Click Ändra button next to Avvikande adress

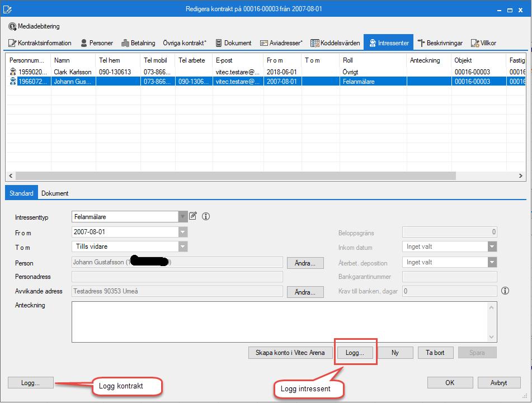tap(305, 292)
